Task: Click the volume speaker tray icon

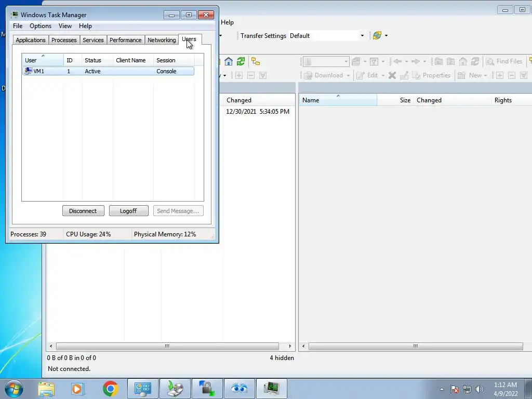Action: point(480,389)
